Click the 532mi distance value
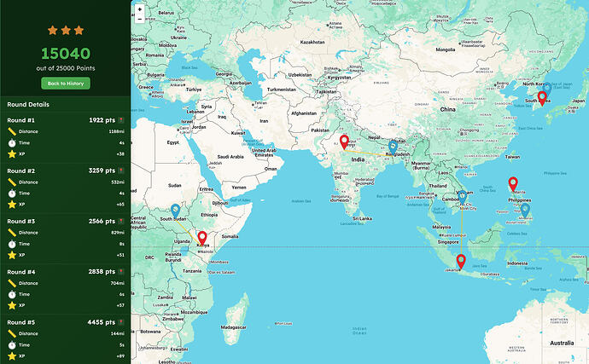Viewport: 589px width, 364px height. [x=118, y=182]
